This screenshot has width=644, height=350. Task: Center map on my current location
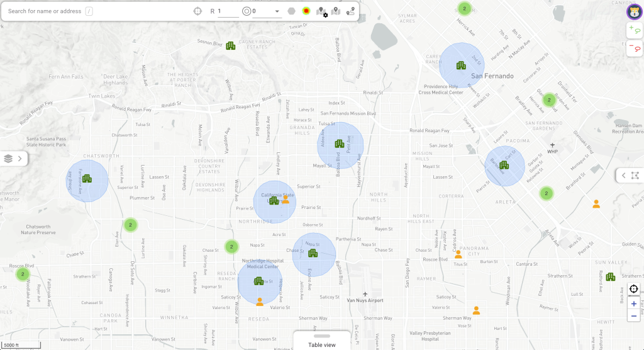(x=634, y=289)
